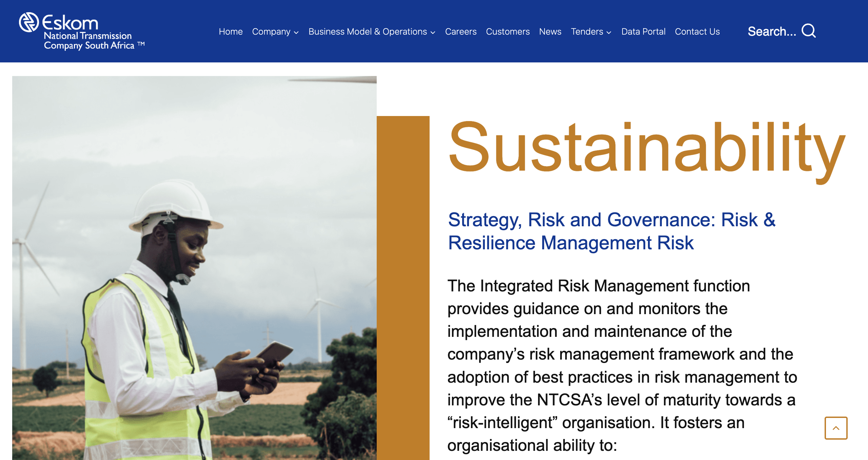Open the Contact Us page
Viewport: 868px width, 460px height.
pos(697,32)
